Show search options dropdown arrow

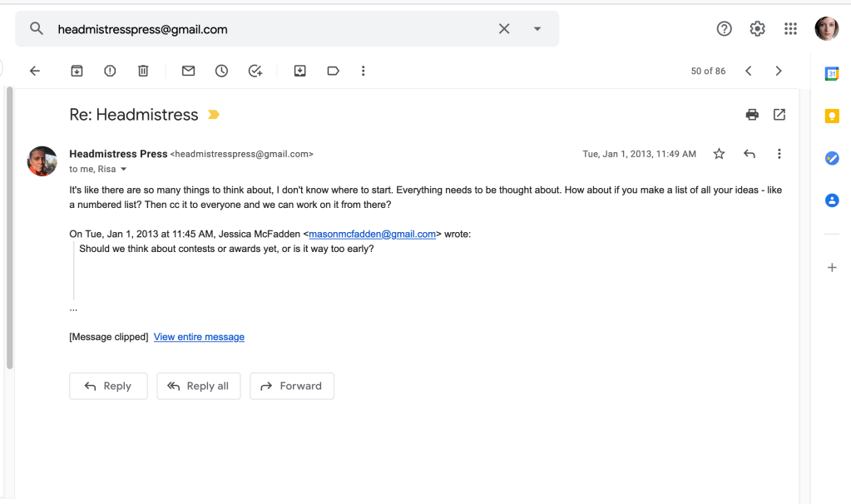click(x=537, y=29)
